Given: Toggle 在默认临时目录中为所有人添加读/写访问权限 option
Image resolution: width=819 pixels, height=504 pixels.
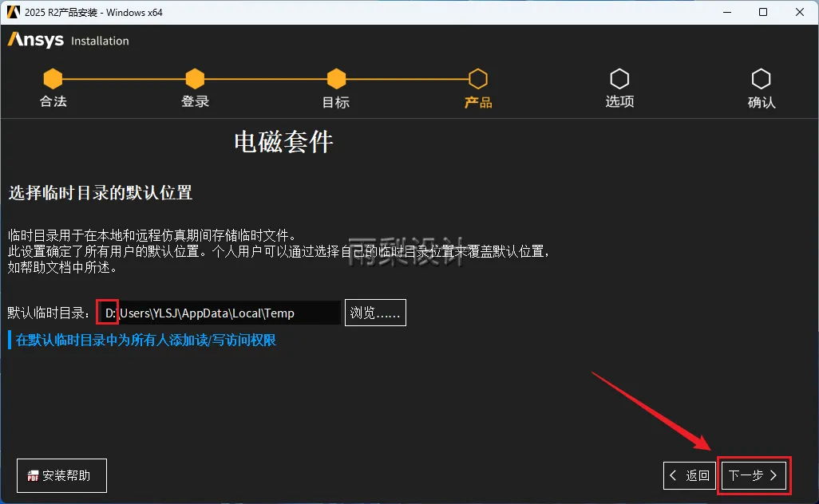Looking at the screenshot, I should point(142,341).
